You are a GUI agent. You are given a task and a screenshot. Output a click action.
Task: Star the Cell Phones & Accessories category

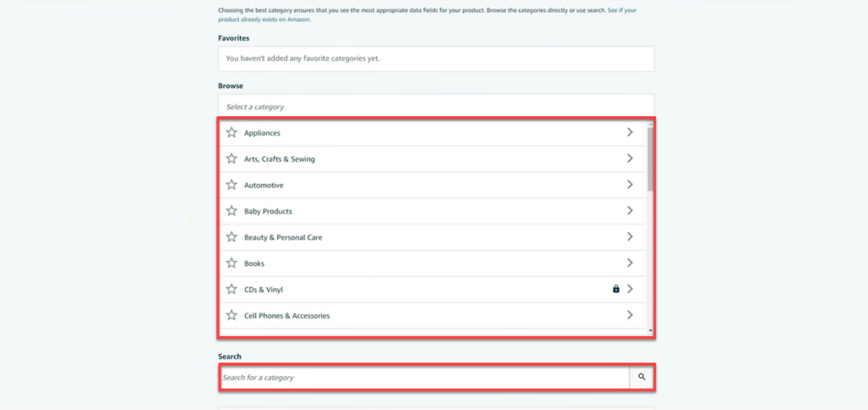tap(231, 315)
